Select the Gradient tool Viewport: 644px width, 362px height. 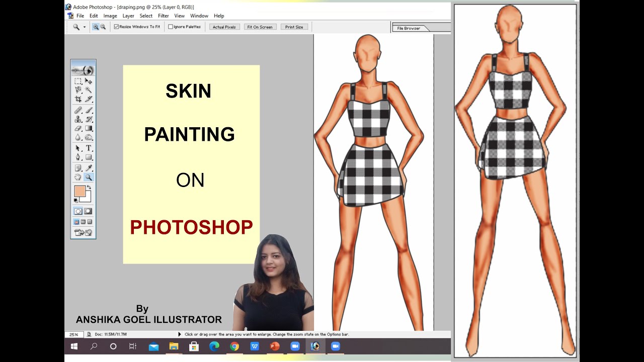click(89, 128)
